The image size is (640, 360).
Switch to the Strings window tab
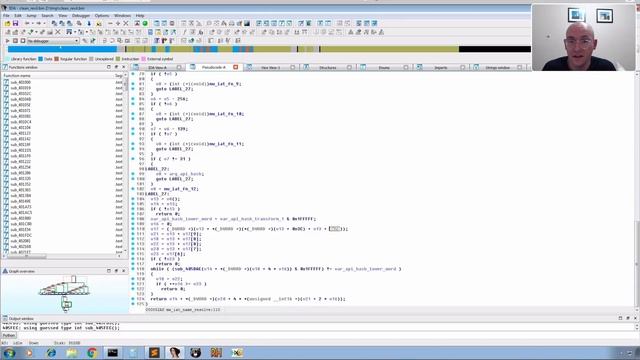coord(497,67)
